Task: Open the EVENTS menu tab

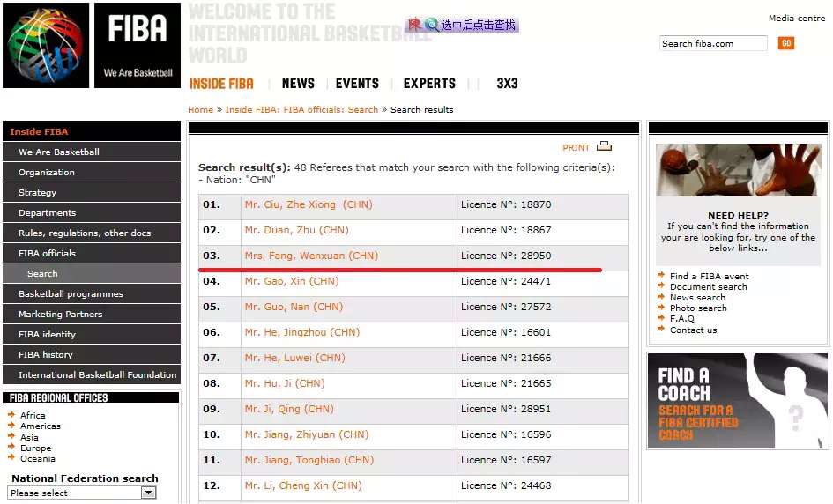Action: pyautogui.click(x=357, y=84)
